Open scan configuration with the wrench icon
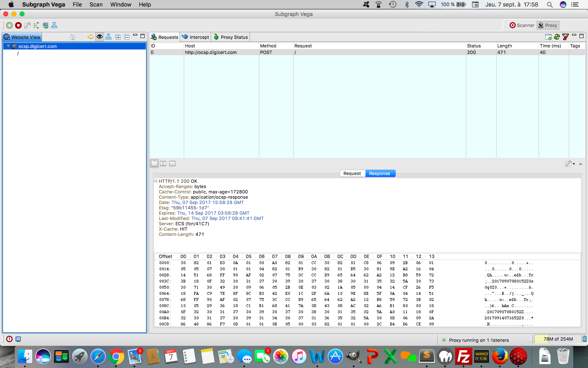 (x=27, y=25)
